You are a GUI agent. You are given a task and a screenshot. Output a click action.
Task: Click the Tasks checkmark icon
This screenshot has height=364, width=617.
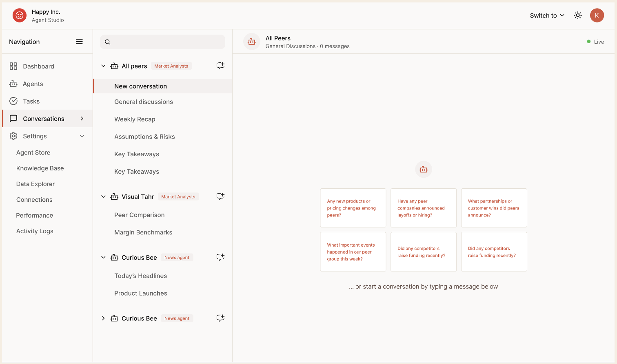pyautogui.click(x=13, y=101)
